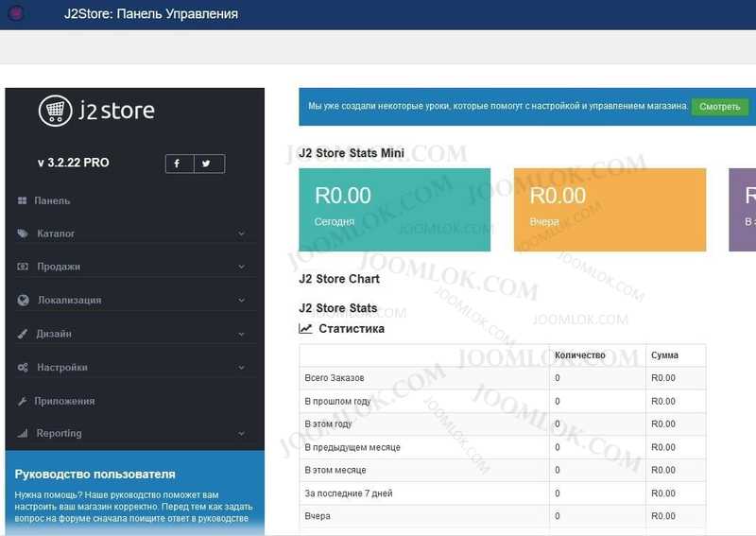Click the Локализация globe icon

click(x=23, y=300)
